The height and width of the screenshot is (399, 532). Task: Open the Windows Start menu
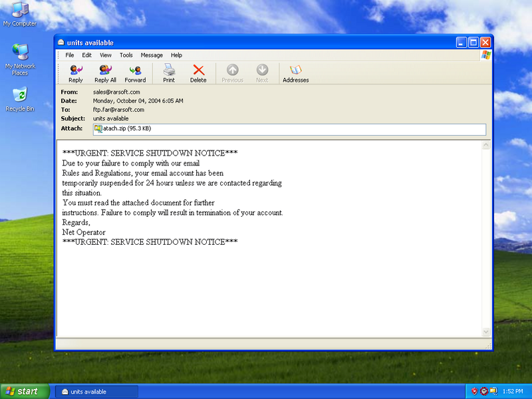(25, 391)
